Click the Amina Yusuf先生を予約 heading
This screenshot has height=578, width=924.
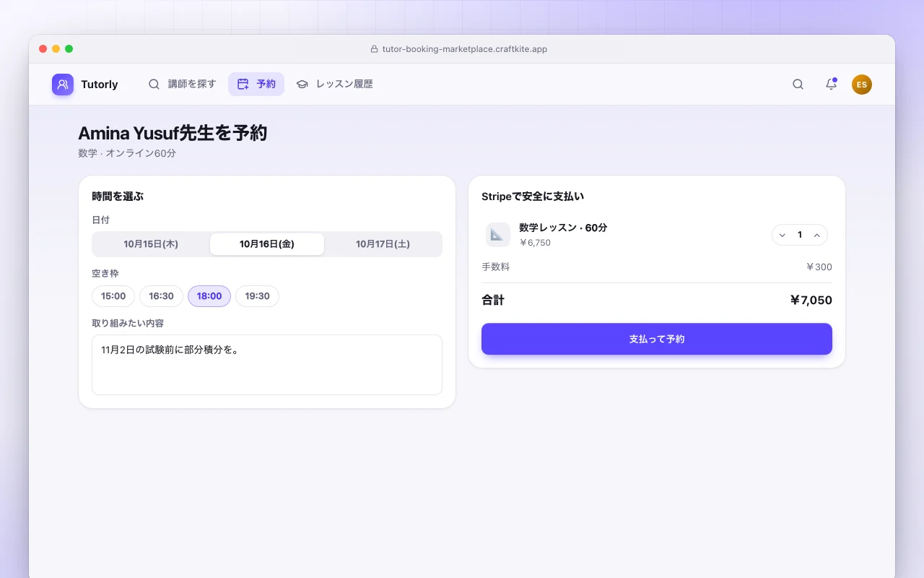173,133
